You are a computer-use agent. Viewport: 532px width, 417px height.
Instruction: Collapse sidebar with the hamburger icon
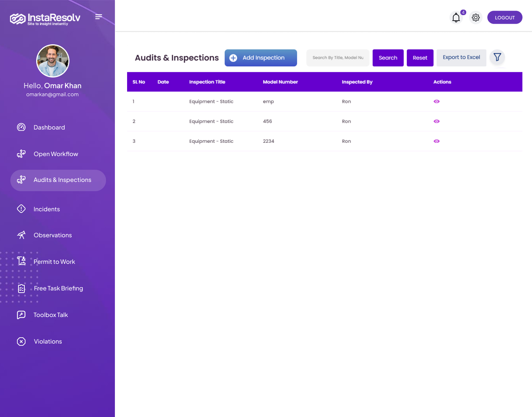point(98,17)
